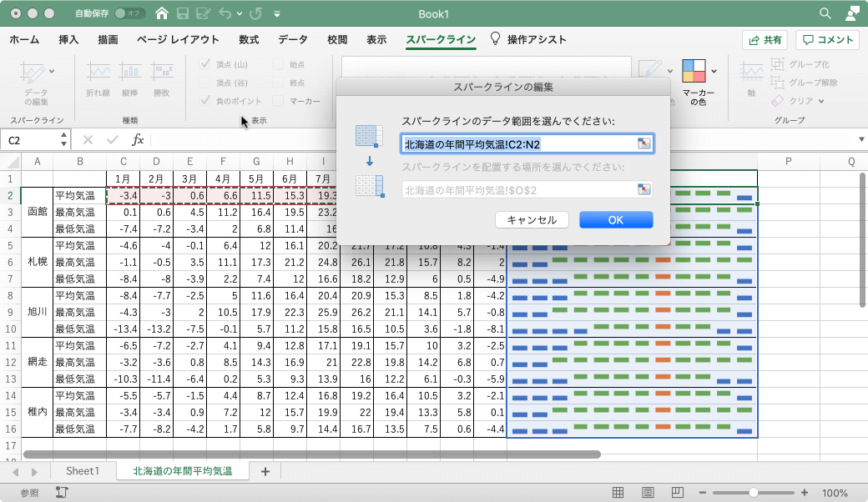This screenshot has width=868, height=502.
Task: Click the Save icon in the title bar
Action: [183, 13]
